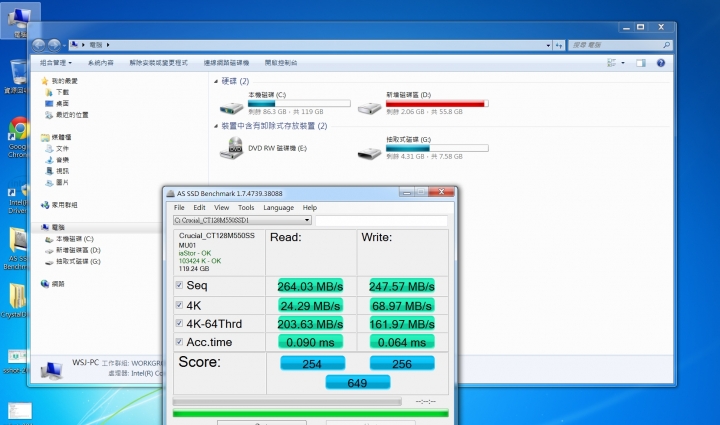Select the AS SSD Benchmark desktop folder
This screenshot has width=720, height=425.
click(18, 240)
